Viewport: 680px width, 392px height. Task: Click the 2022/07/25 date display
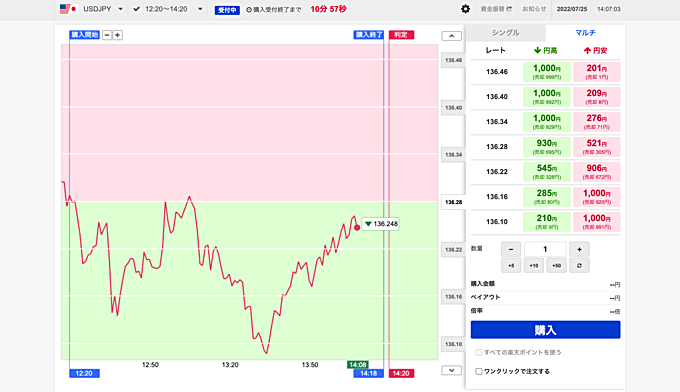click(572, 9)
